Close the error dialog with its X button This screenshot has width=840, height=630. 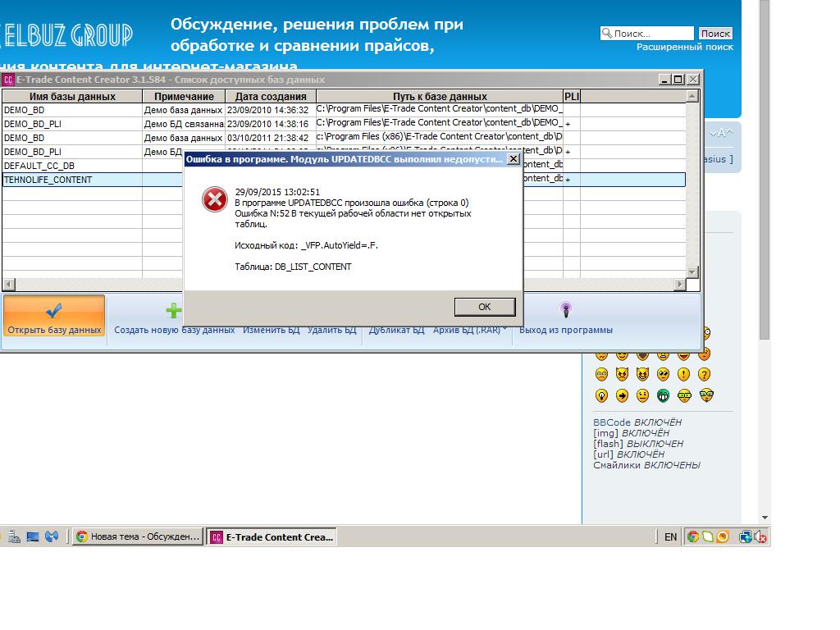(x=513, y=159)
